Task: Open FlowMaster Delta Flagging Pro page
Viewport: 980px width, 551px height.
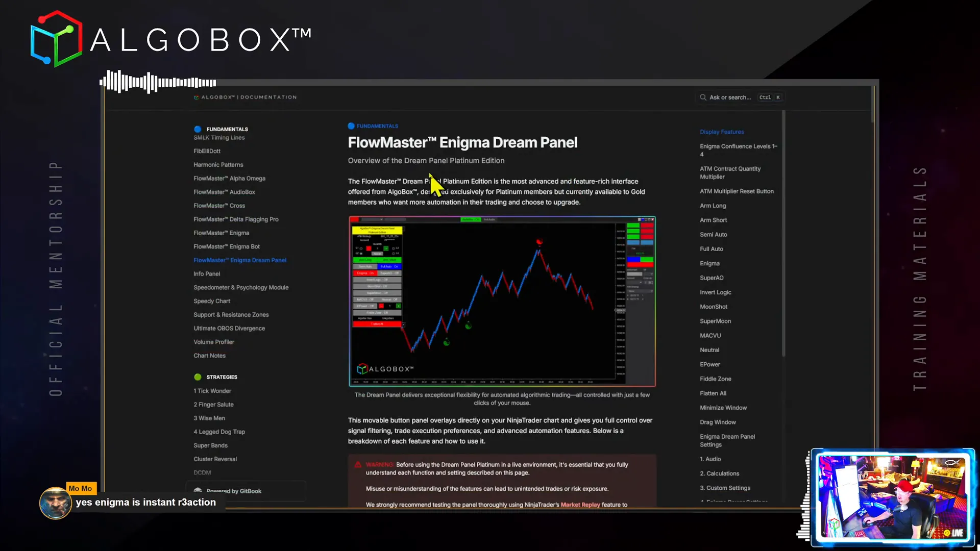Action: (x=236, y=219)
